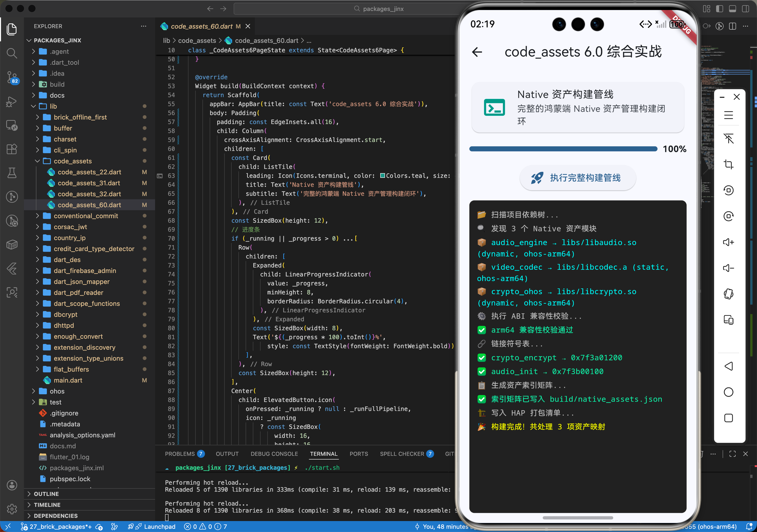Switch to the PROBLEMS tab
Image resolution: width=757 pixels, height=532 pixels.
click(x=180, y=454)
